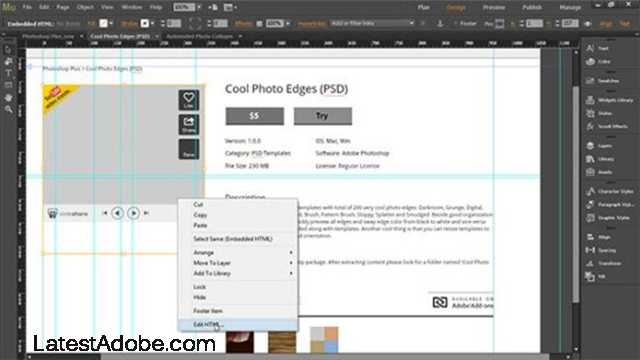This screenshot has width=640, height=360.
Task: Open the Page menu
Action: 63,7
